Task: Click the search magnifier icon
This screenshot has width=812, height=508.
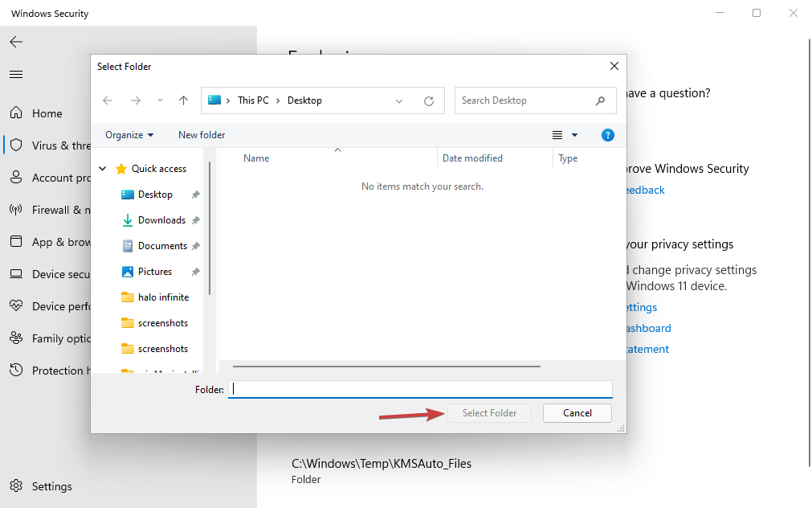Action: pyautogui.click(x=600, y=100)
